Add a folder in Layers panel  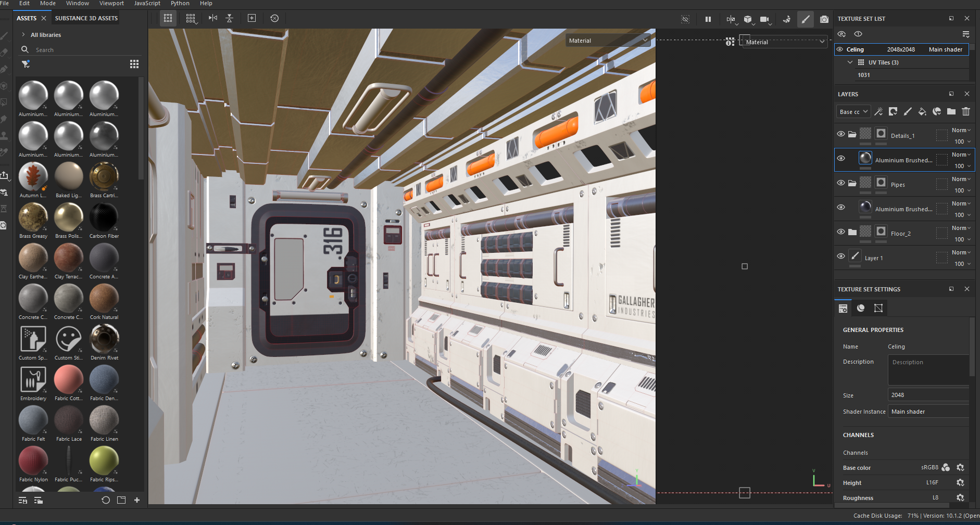[951, 111]
